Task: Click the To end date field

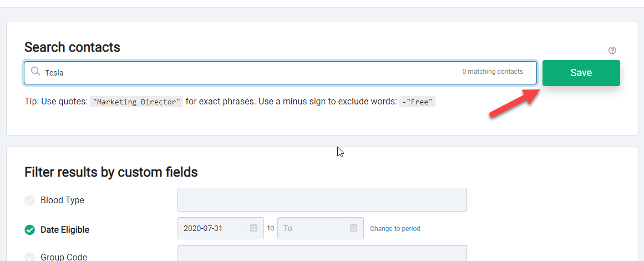Action: [x=321, y=228]
